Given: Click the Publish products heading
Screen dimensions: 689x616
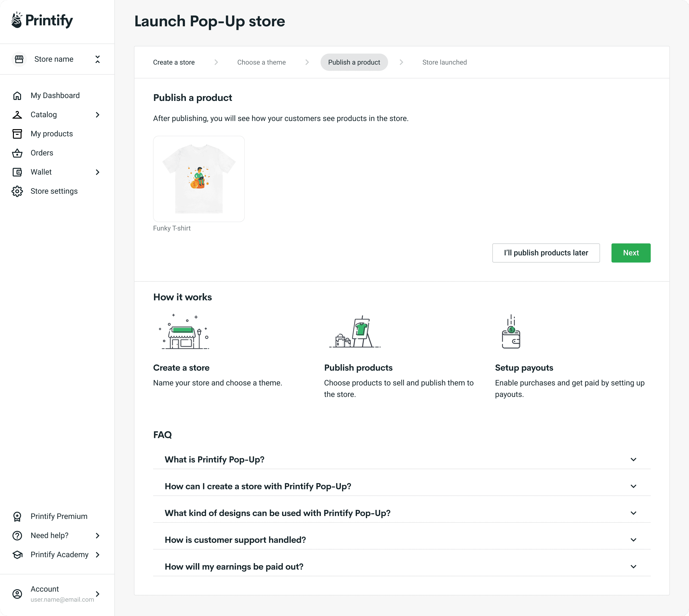Looking at the screenshot, I should 358,368.
